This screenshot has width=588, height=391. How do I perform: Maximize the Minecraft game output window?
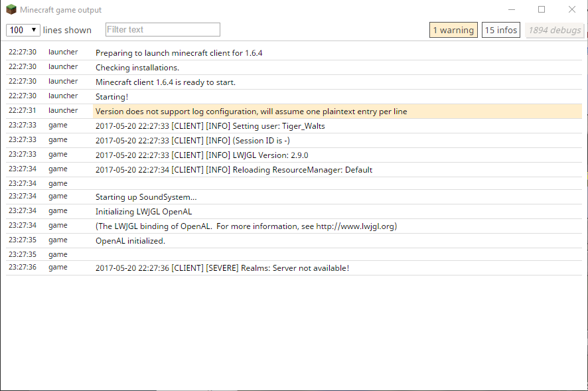click(x=542, y=9)
